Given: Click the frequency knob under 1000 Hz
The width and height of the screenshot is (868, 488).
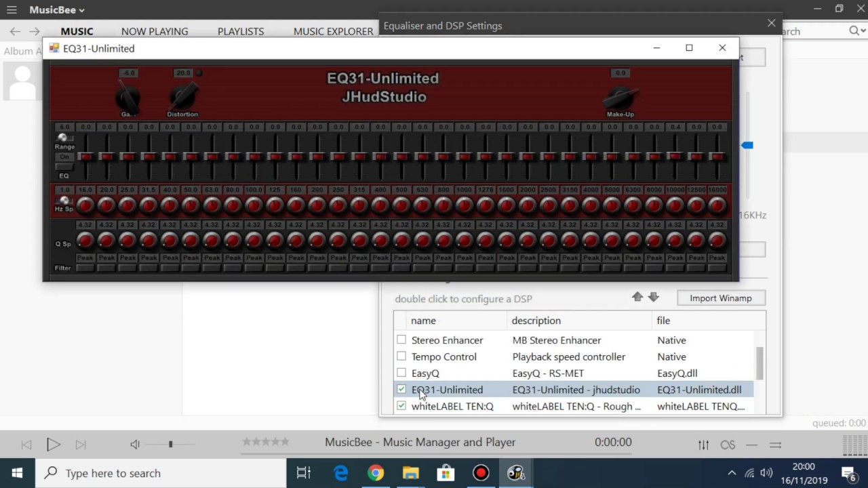Looking at the screenshot, I should [x=465, y=205].
